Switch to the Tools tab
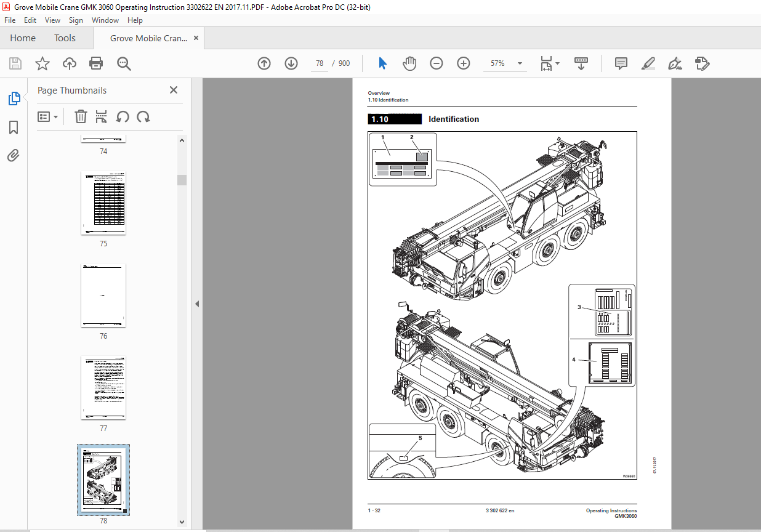 [x=65, y=38]
